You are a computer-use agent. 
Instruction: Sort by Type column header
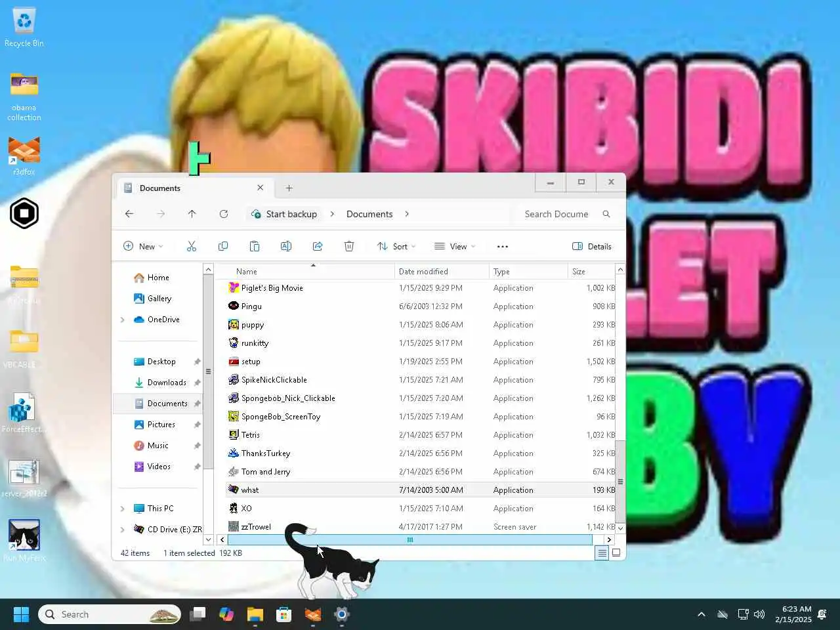click(x=528, y=271)
